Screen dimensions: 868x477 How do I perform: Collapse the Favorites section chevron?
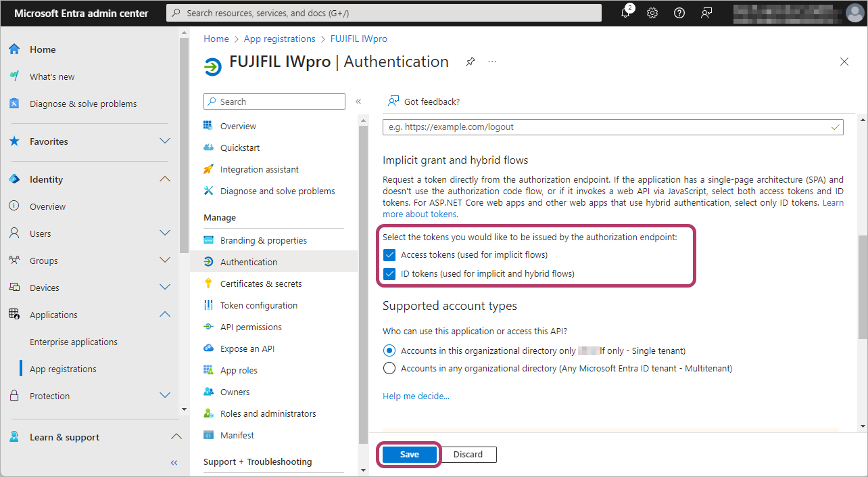pyautogui.click(x=164, y=141)
